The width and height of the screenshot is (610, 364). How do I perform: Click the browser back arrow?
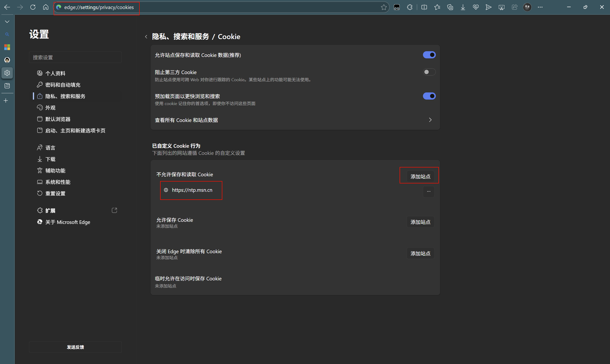coord(7,7)
